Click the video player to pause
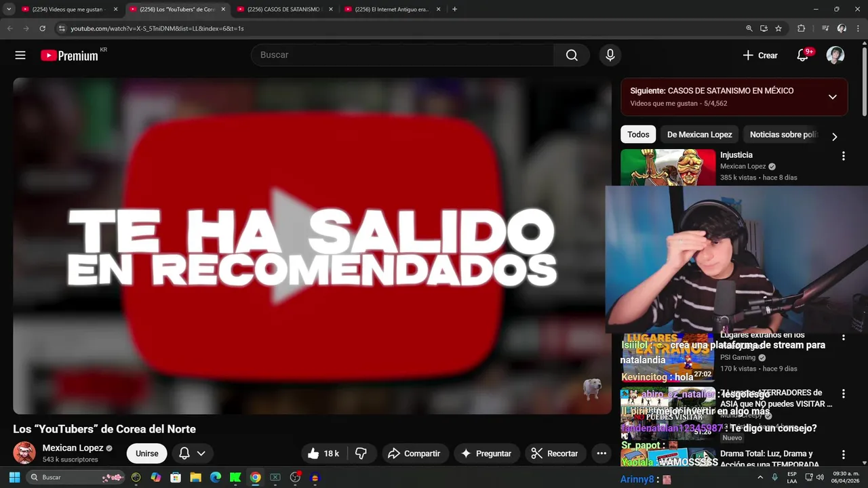This screenshot has width=868, height=488. (312, 245)
